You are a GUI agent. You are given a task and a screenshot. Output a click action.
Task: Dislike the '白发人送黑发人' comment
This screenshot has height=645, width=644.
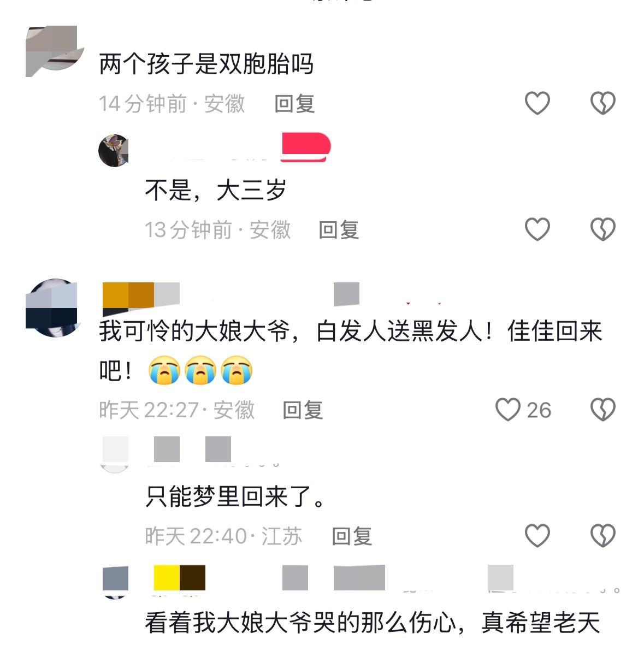coord(603,409)
